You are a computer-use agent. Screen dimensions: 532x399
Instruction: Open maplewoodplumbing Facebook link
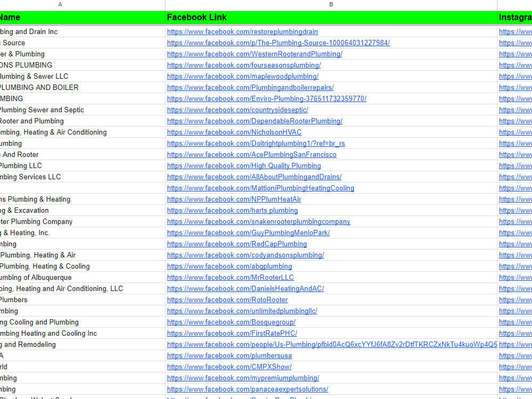[243, 76]
